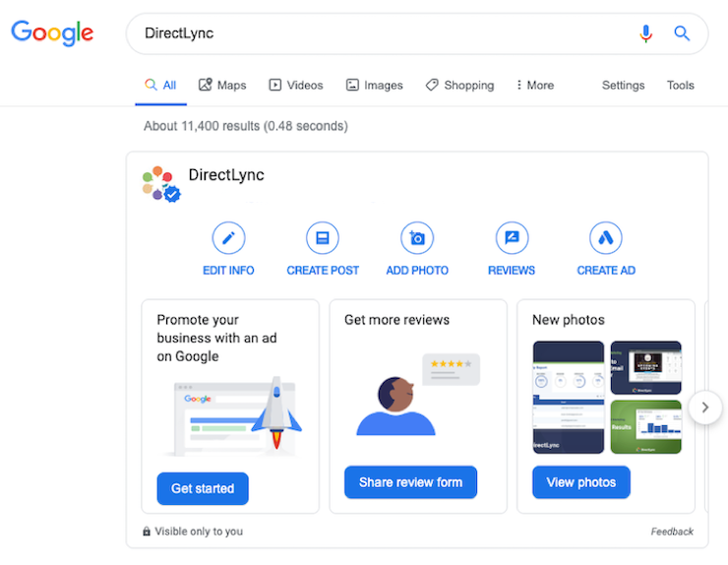Click the rocket ad illustration
The image size is (728, 565).
(232, 416)
